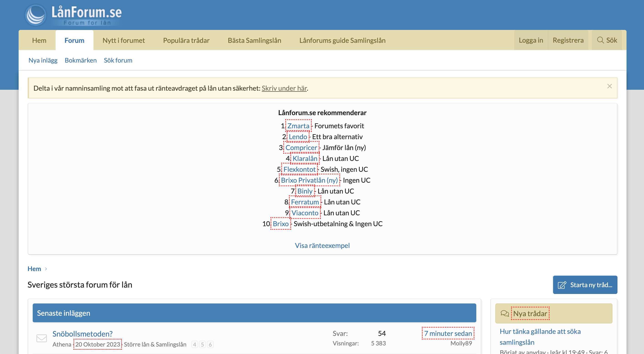Click 7 minuter sedan timestamp
The height and width of the screenshot is (354, 644).
448,333
